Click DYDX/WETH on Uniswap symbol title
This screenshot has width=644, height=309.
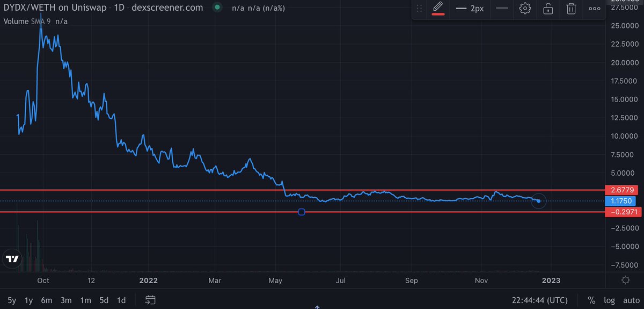(55, 8)
